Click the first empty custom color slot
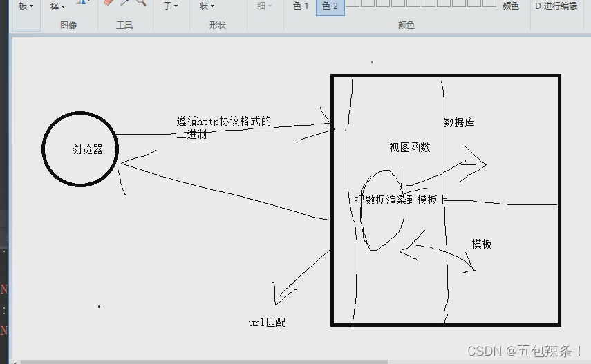 pos(353,3)
